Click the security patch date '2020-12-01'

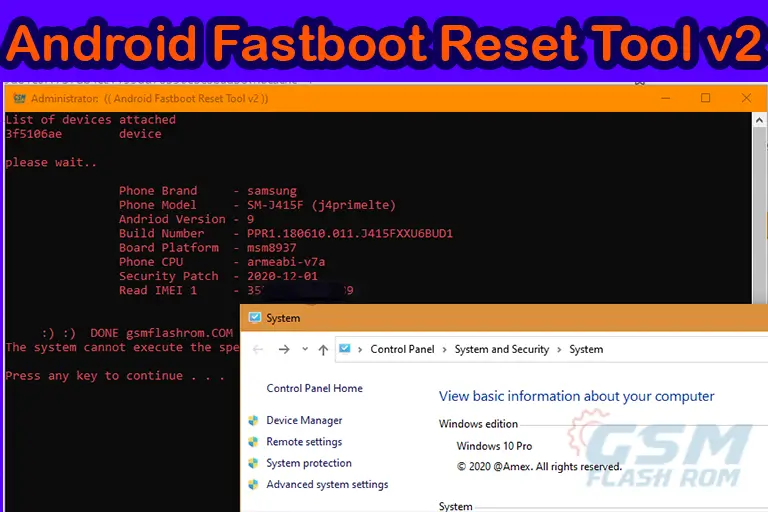282,276
